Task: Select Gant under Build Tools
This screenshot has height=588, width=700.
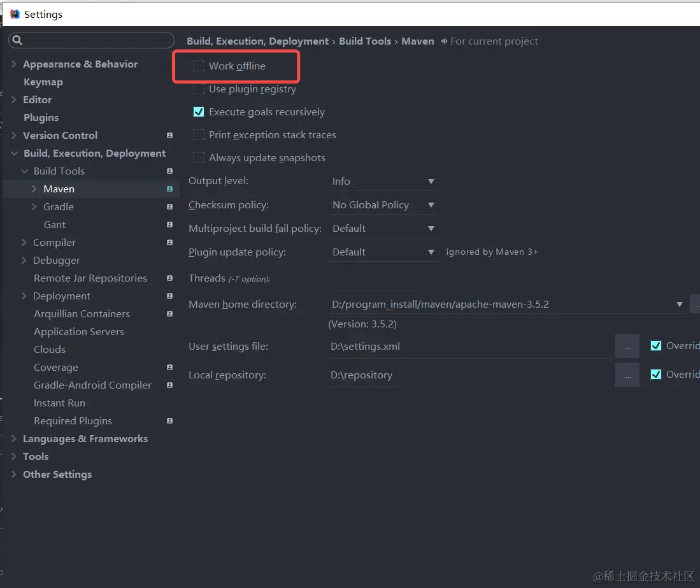Action: [55, 225]
